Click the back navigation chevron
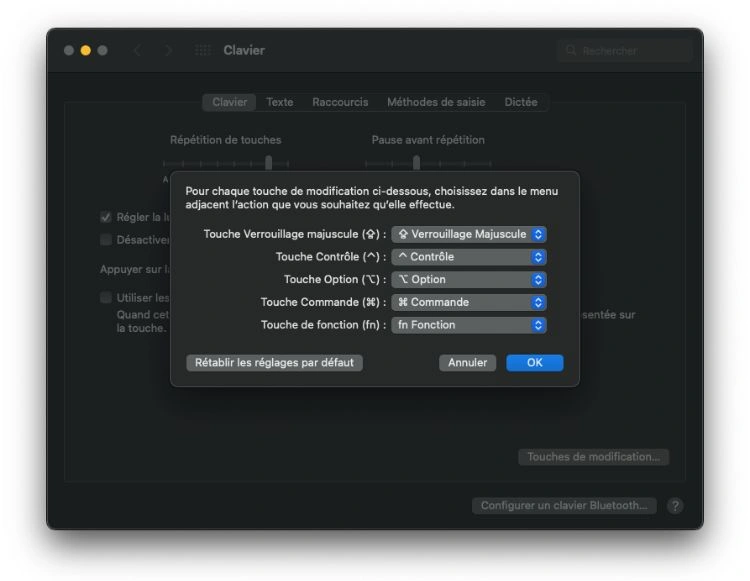750x581 pixels. point(137,50)
